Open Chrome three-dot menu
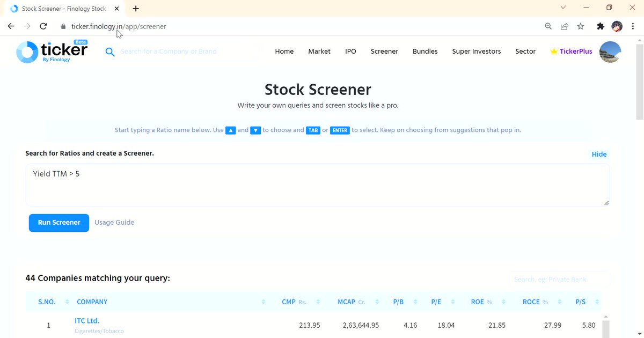This screenshot has width=644, height=338. click(633, 26)
